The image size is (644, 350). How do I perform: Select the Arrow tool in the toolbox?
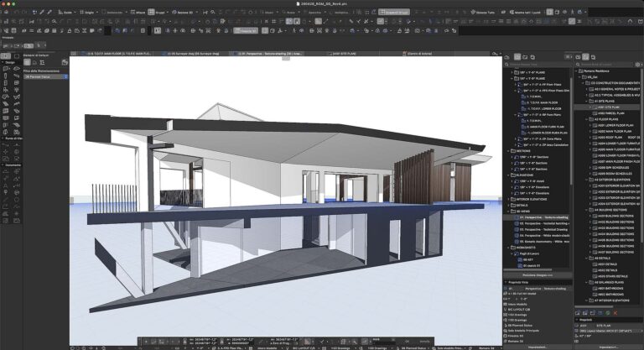5,56
